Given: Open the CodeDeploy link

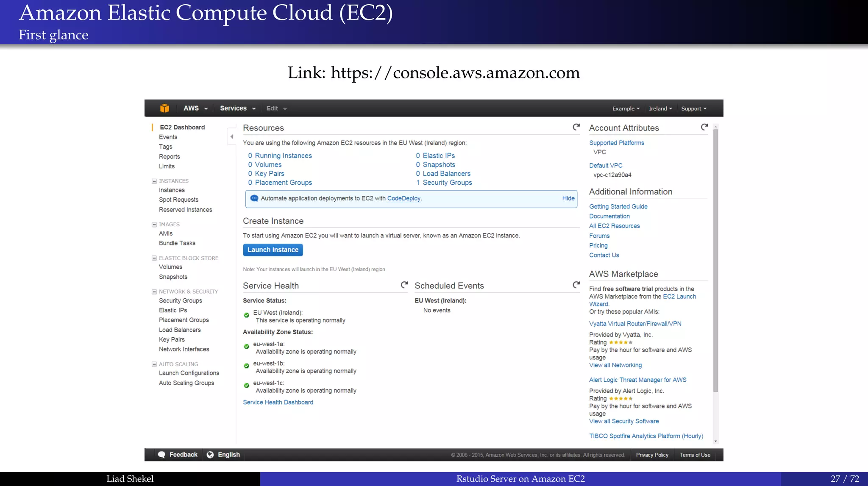Looking at the screenshot, I should [x=404, y=198].
